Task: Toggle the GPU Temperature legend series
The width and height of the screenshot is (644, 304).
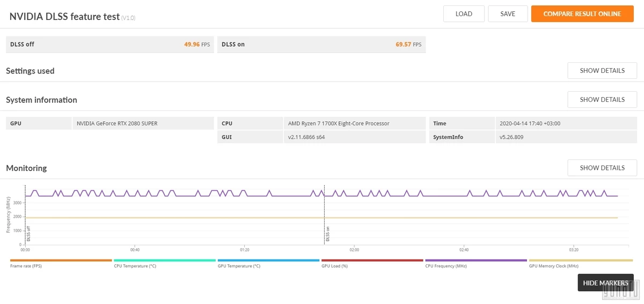Action: coord(268,263)
